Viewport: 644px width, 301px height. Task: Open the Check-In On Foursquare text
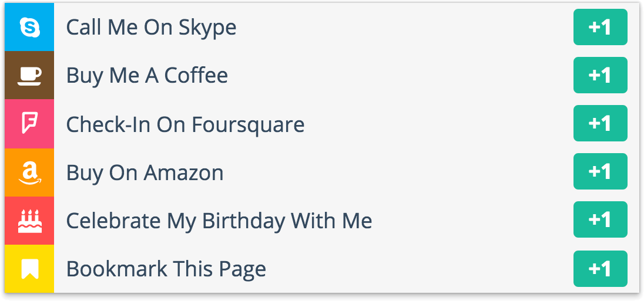[x=185, y=124]
